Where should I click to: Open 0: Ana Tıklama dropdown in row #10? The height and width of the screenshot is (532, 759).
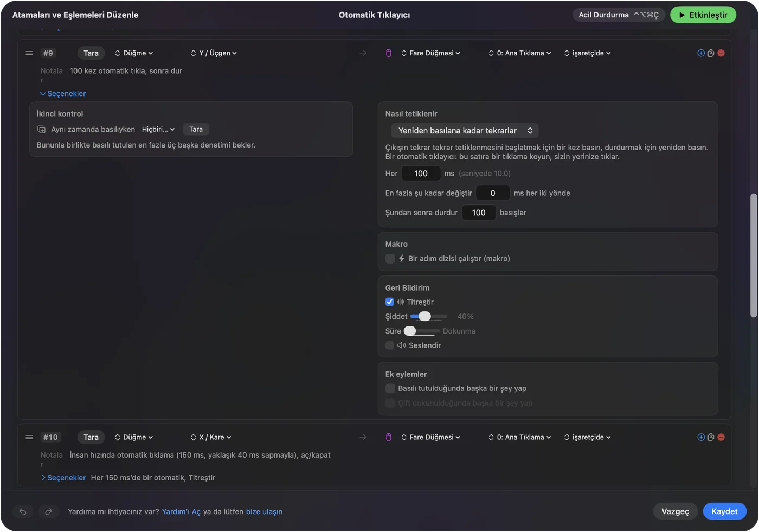[x=520, y=437]
